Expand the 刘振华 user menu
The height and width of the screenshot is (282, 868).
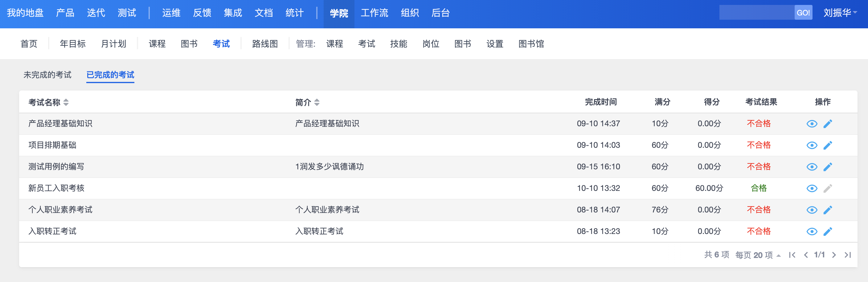840,13
